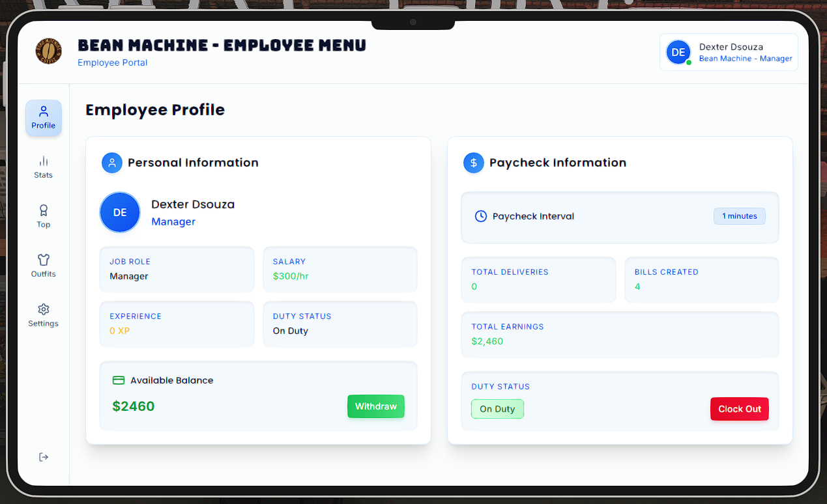Image resolution: width=827 pixels, height=504 pixels.
Task: Open the Top leaderboard tab
Action: (44, 217)
